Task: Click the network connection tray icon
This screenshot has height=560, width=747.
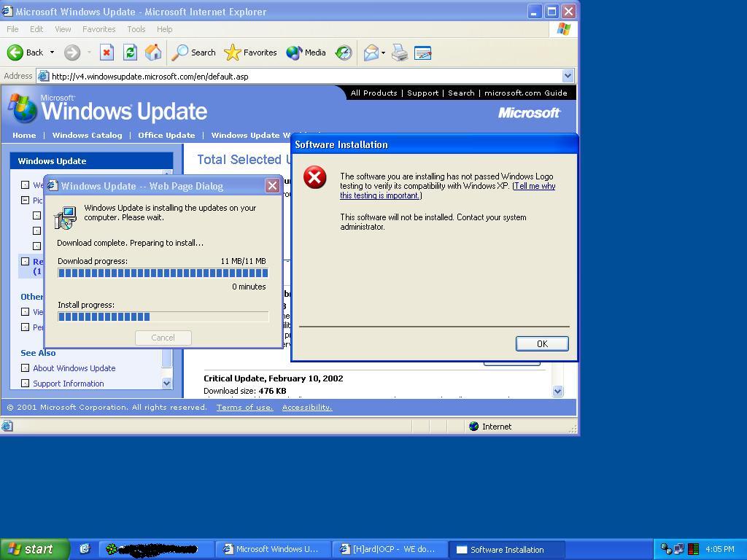Action: (x=667, y=549)
